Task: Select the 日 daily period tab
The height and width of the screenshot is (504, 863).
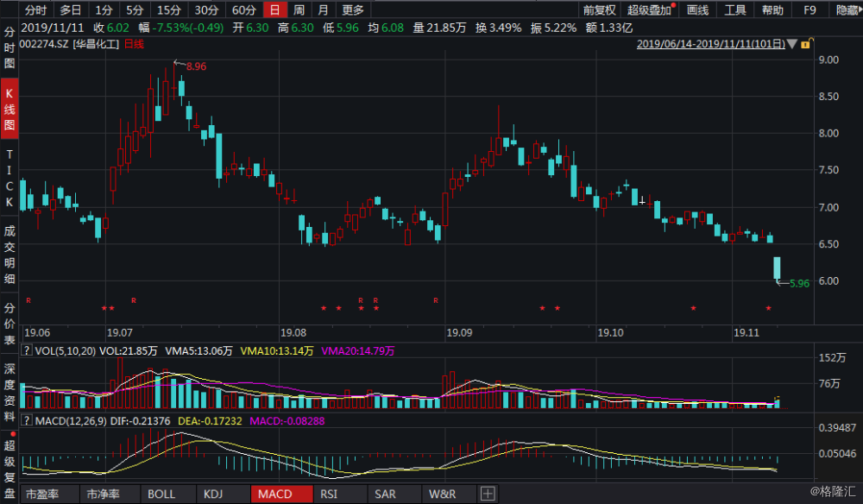Action: [x=274, y=9]
